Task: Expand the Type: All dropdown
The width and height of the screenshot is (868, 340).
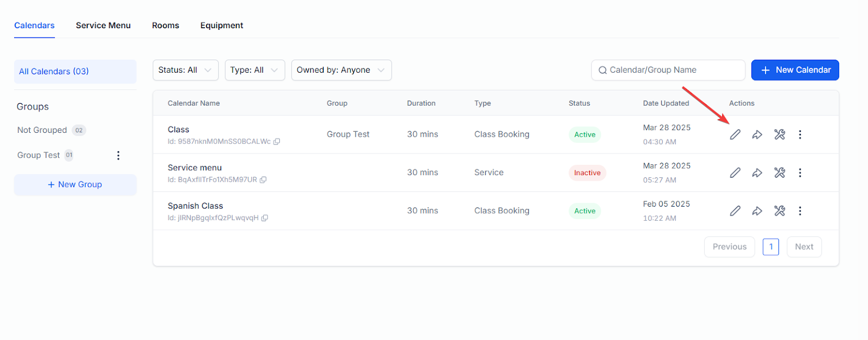Action: tap(255, 70)
